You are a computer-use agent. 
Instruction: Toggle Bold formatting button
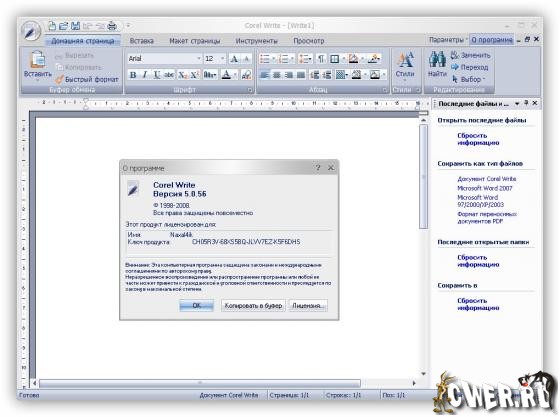pyautogui.click(x=133, y=75)
